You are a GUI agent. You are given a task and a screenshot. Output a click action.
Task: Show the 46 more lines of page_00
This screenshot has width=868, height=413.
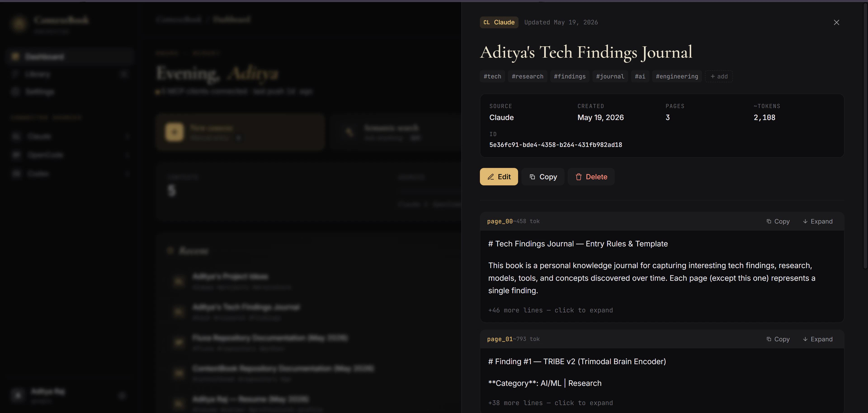[550, 310]
